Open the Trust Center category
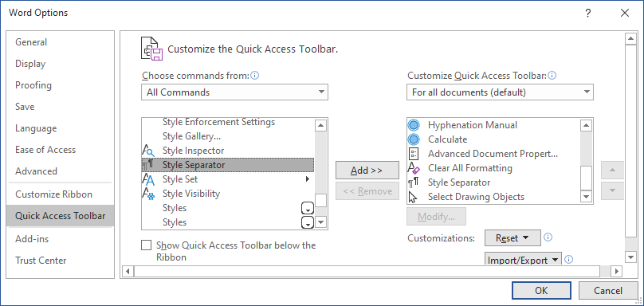The height and width of the screenshot is (306, 644). [60, 260]
